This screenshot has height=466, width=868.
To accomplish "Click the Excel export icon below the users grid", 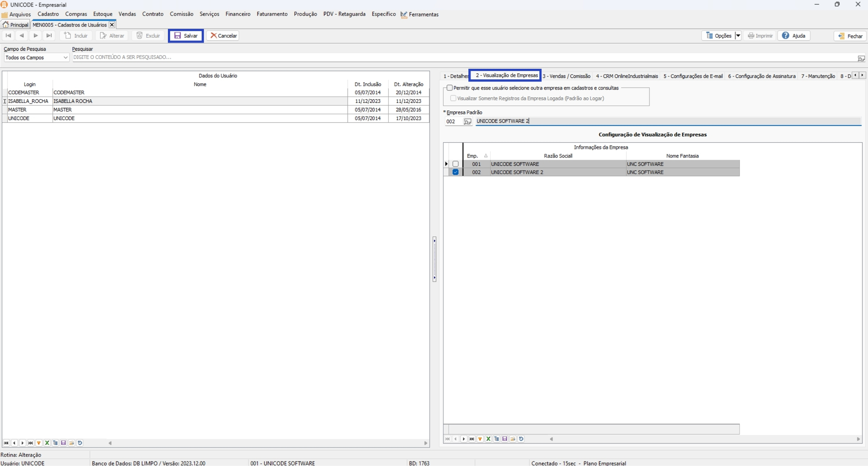I will (x=47, y=443).
